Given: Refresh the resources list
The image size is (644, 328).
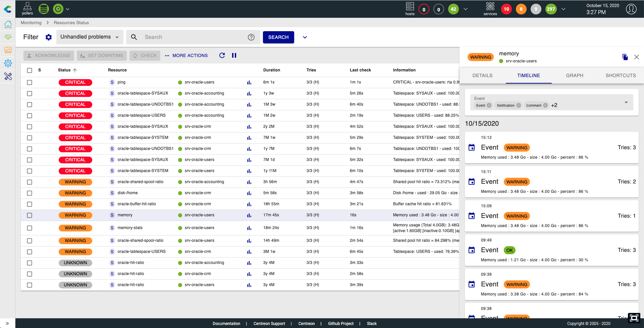Looking at the screenshot, I should 222,55.
